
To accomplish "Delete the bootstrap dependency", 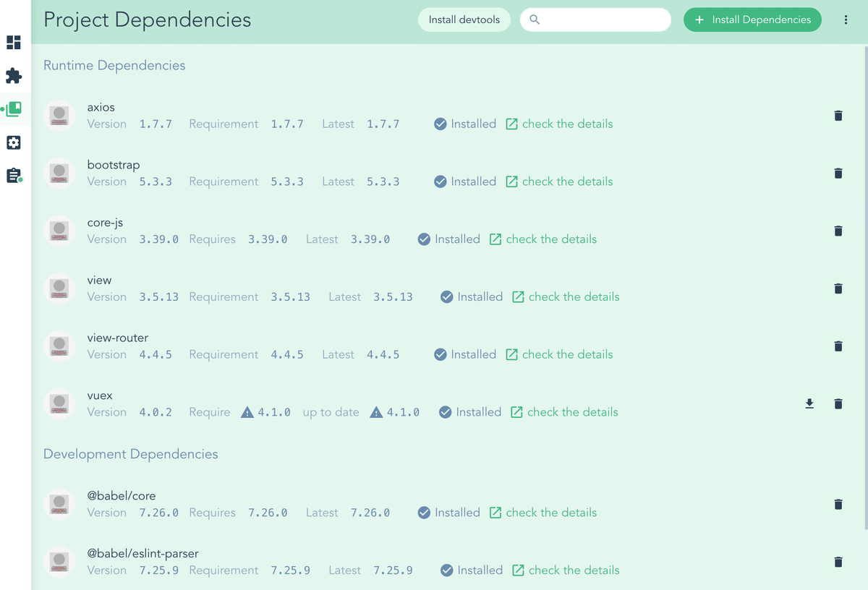I will click(x=838, y=174).
